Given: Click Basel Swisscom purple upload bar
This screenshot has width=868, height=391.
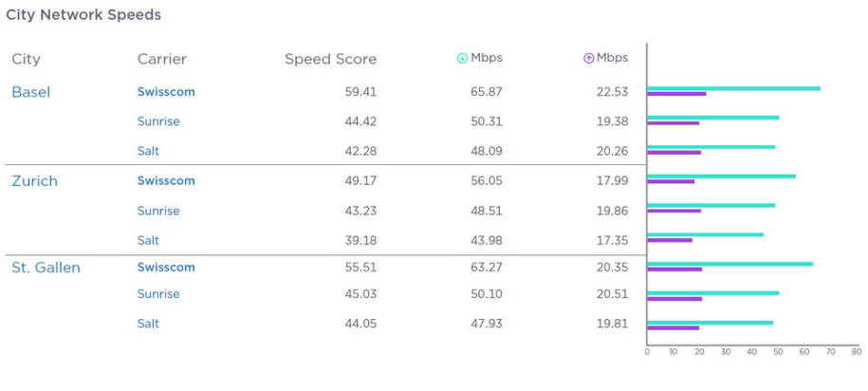Looking at the screenshot, I should 677,94.
